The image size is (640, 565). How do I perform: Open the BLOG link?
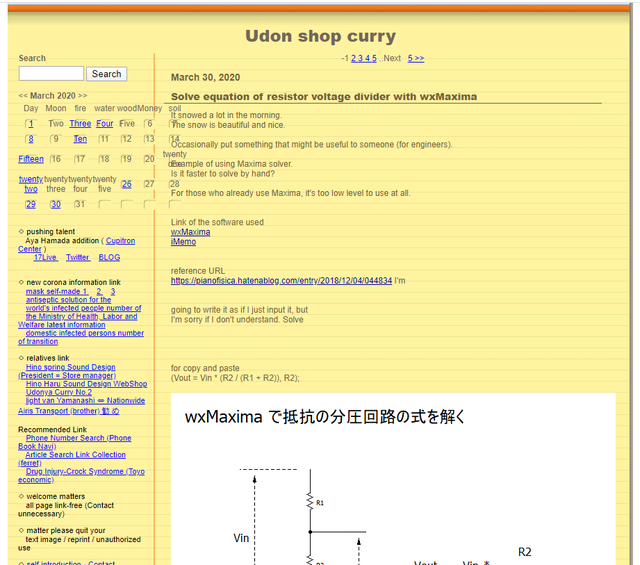pos(109,257)
